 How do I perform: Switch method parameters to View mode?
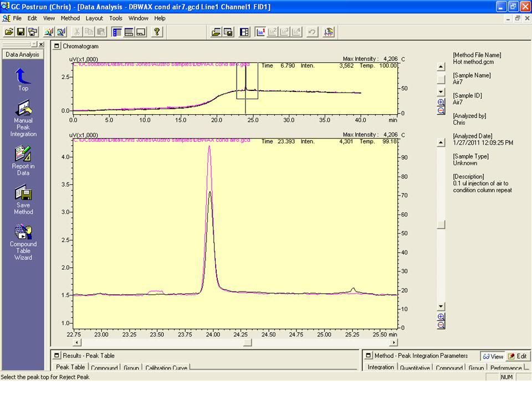click(493, 356)
